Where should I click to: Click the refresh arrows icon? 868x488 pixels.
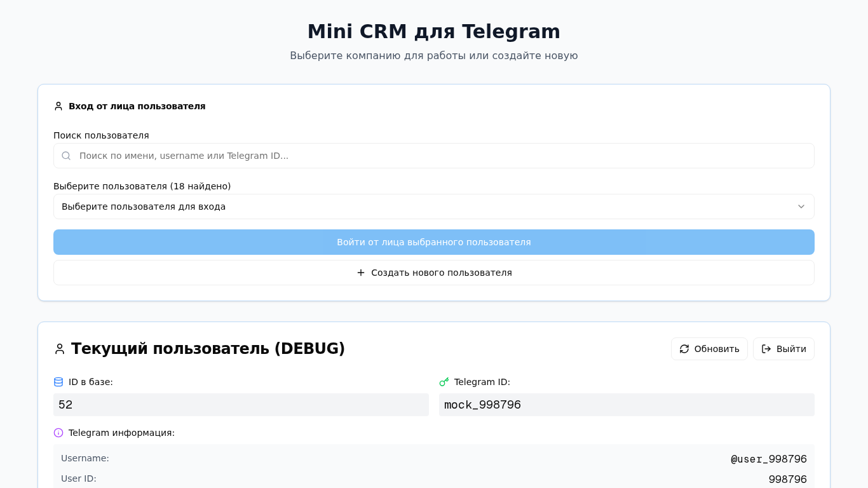click(x=684, y=349)
